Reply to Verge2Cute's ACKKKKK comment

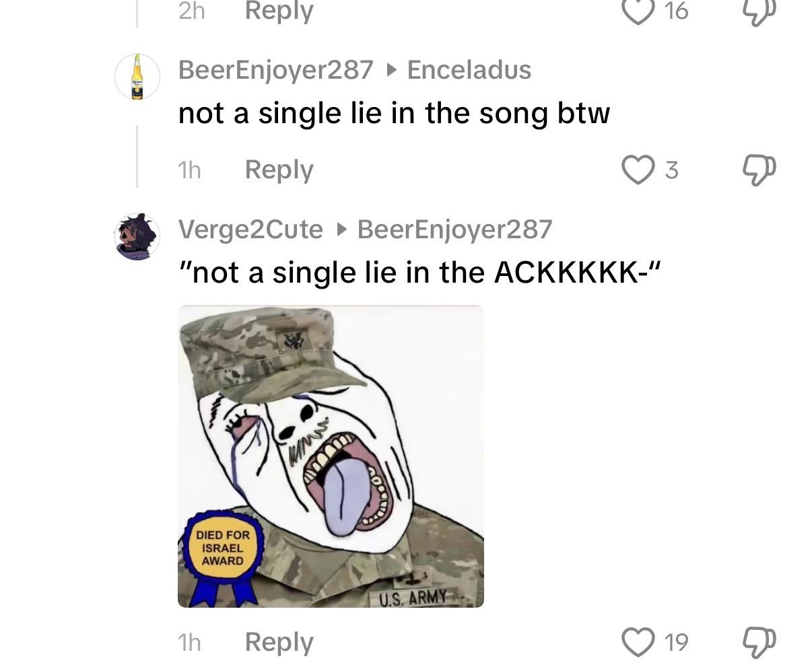coord(279,641)
